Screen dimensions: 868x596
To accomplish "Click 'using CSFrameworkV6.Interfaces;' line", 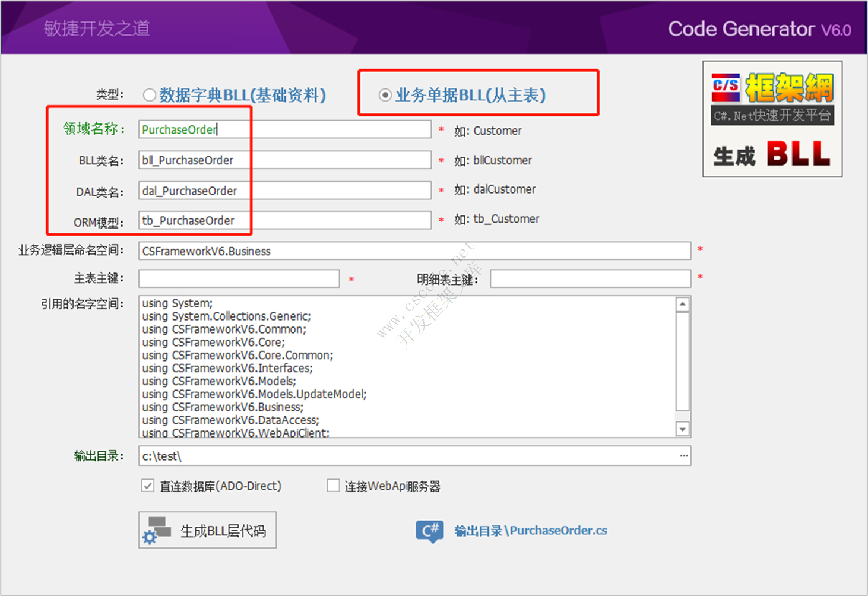I will point(227,368).
